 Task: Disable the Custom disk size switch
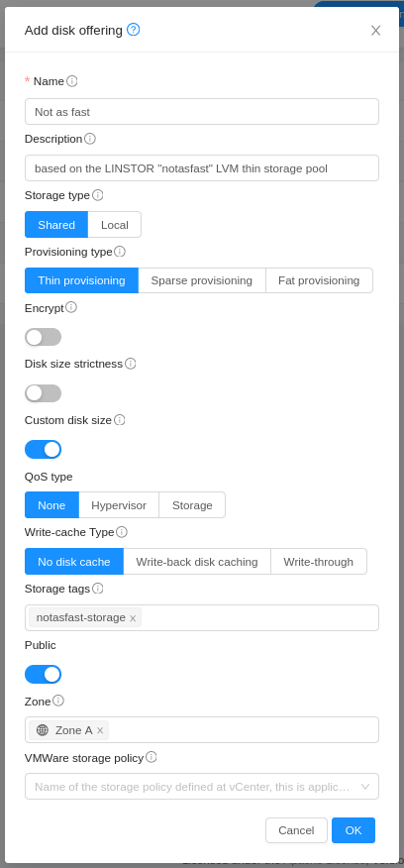pos(44,450)
